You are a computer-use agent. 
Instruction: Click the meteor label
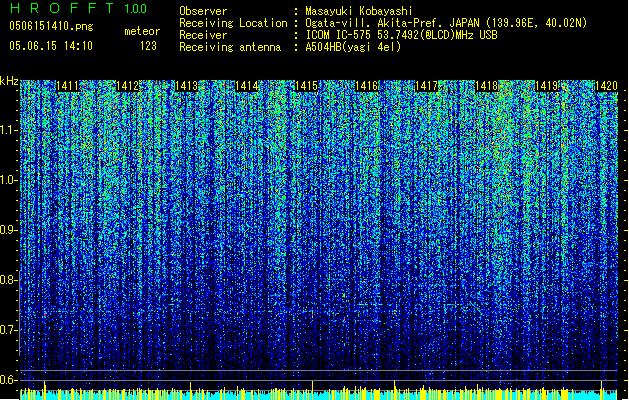142,31
